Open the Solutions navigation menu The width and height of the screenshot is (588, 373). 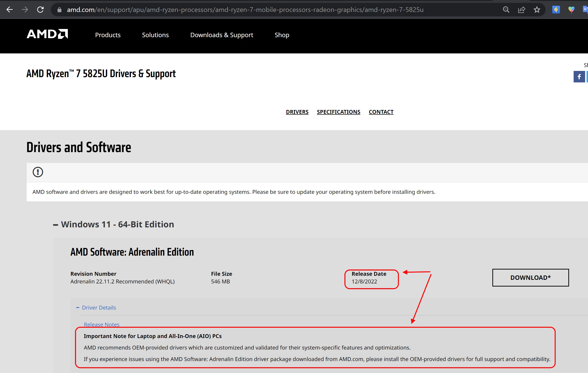click(155, 35)
